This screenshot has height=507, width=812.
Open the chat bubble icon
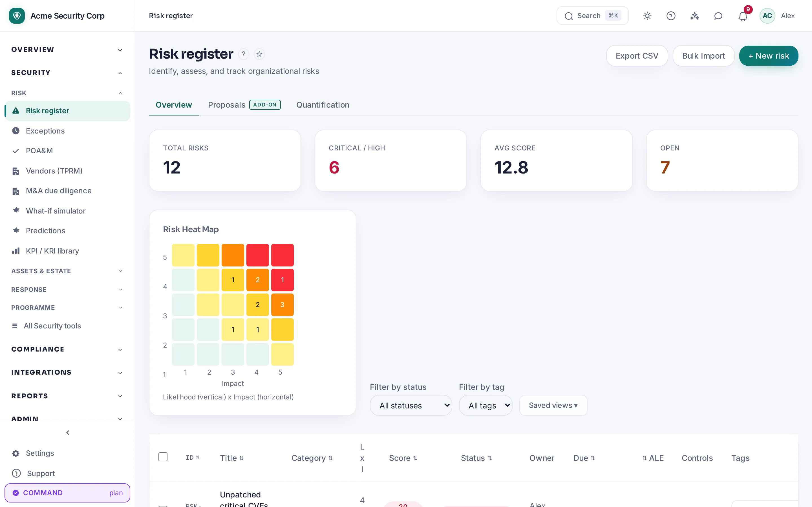tap(718, 16)
